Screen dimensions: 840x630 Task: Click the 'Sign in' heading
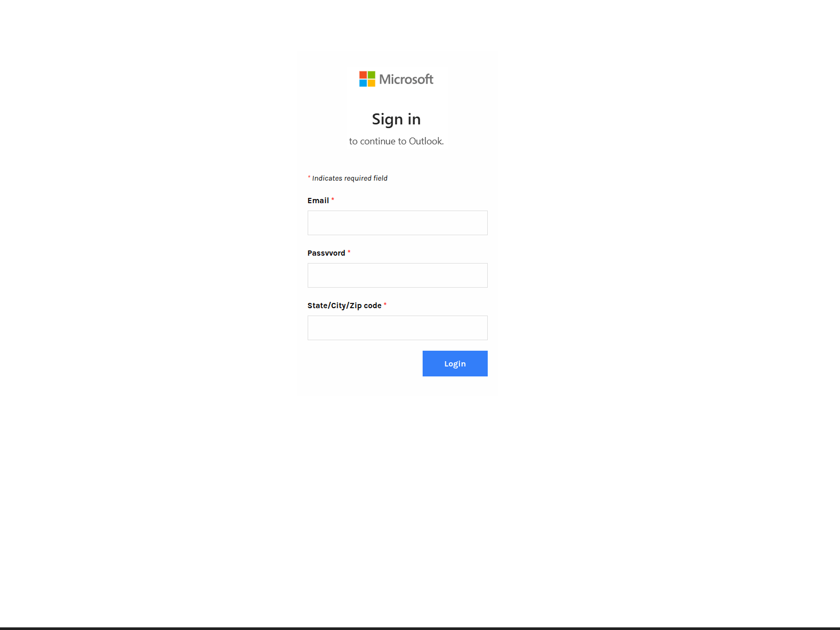[x=396, y=119]
